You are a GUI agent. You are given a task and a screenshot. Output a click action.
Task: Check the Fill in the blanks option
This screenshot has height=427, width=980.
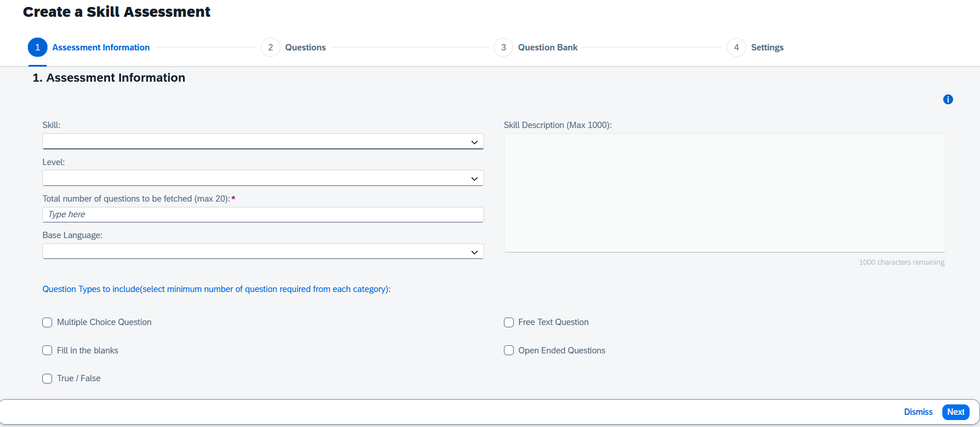47,351
